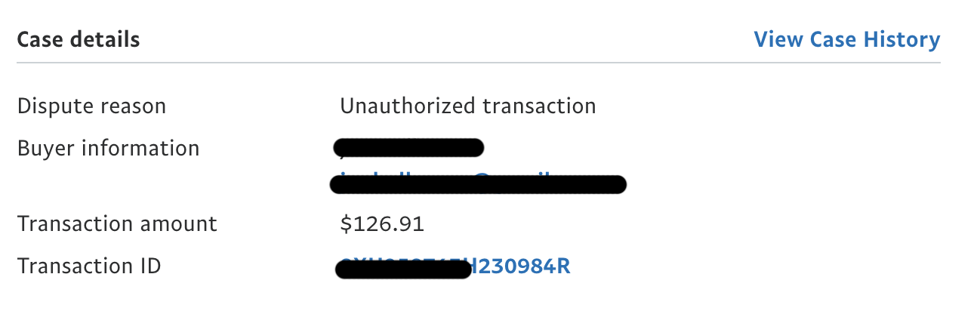Click the black redaction bar over transaction ID
The width and height of the screenshot is (980, 311).
click(x=404, y=268)
